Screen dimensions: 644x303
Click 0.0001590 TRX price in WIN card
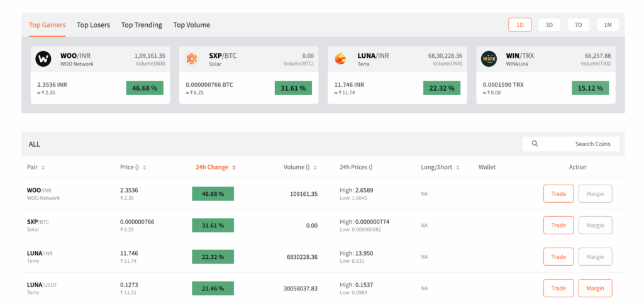[503, 84]
